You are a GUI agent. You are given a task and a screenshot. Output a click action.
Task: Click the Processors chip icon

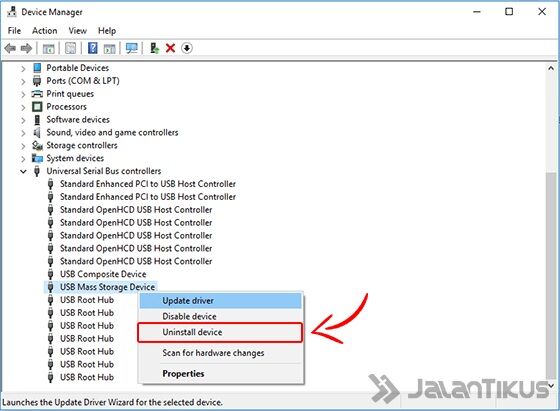[37, 107]
